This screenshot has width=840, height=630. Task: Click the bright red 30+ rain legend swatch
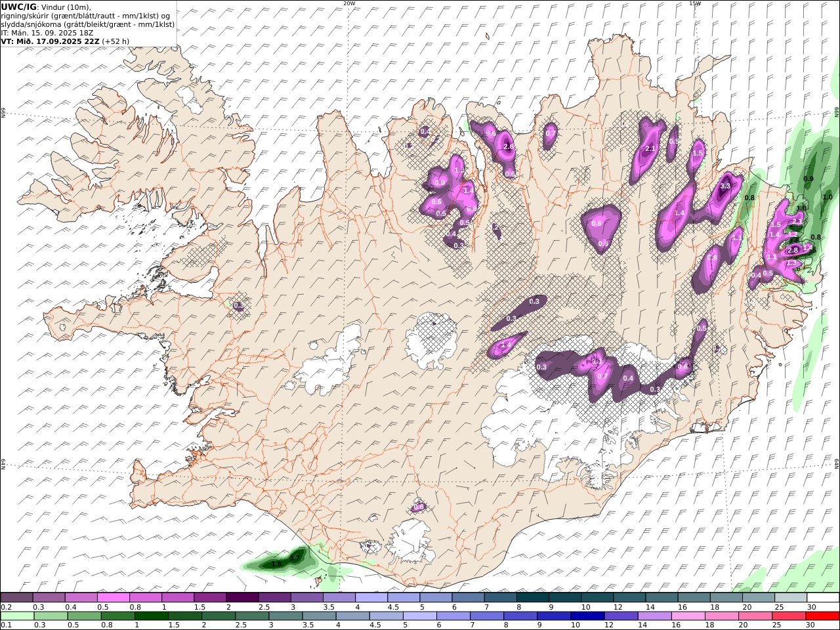[823, 616]
